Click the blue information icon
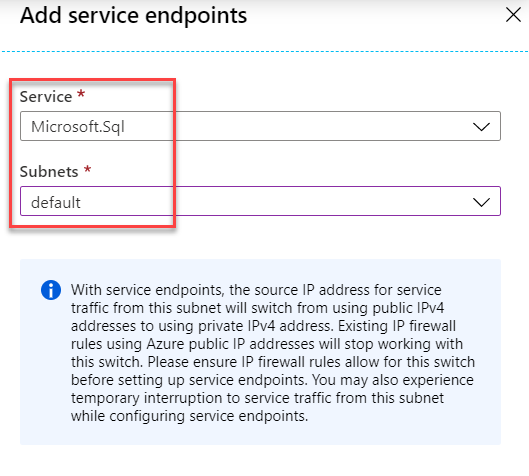 [x=51, y=290]
